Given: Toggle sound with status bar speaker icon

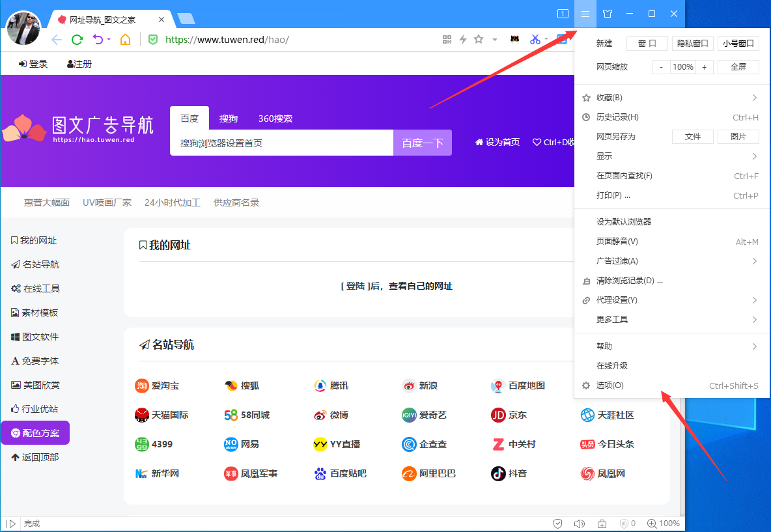Looking at the screenshot, I should [x=580, y=524].
